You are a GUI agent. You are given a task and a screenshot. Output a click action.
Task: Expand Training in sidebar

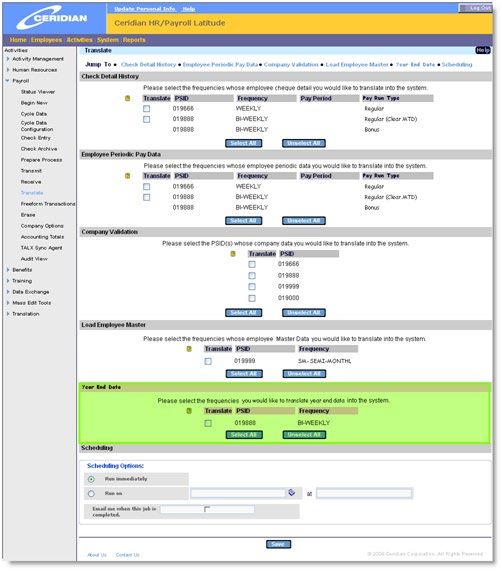(x=8, y=281)
